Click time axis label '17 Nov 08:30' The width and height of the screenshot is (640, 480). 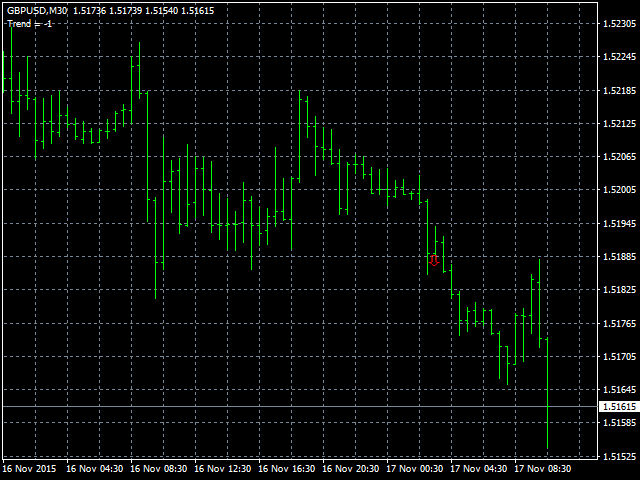[543, 469]
